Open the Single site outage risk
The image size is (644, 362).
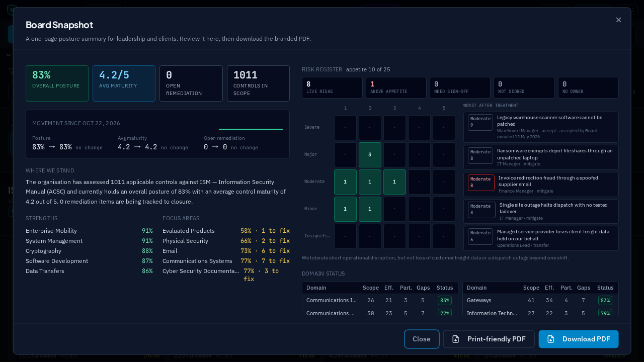(541, 211)
